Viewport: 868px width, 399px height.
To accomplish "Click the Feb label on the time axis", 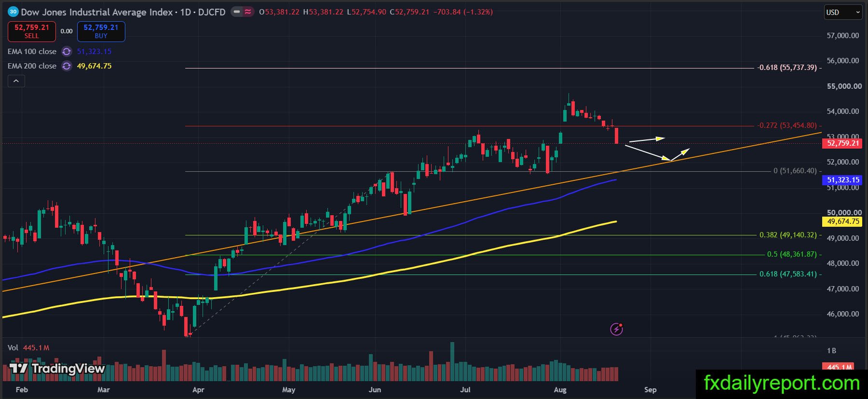I will point(22,390).
